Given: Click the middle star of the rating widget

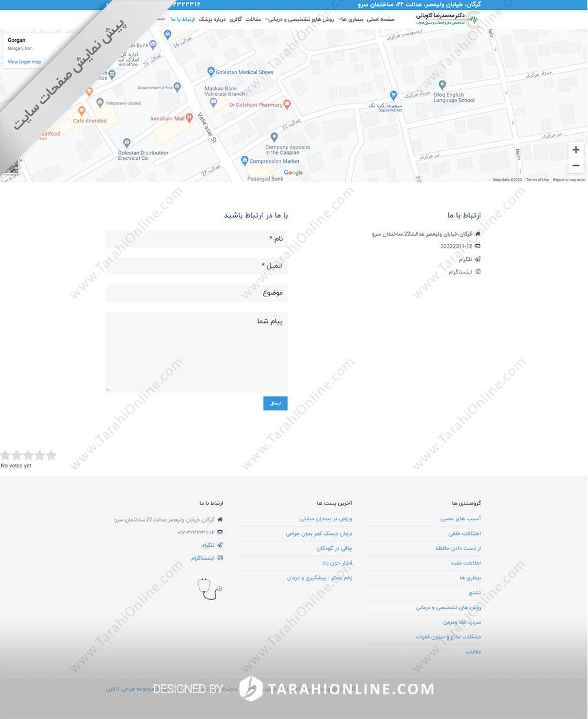Looking at the screenshot, I should click(28, 455).
